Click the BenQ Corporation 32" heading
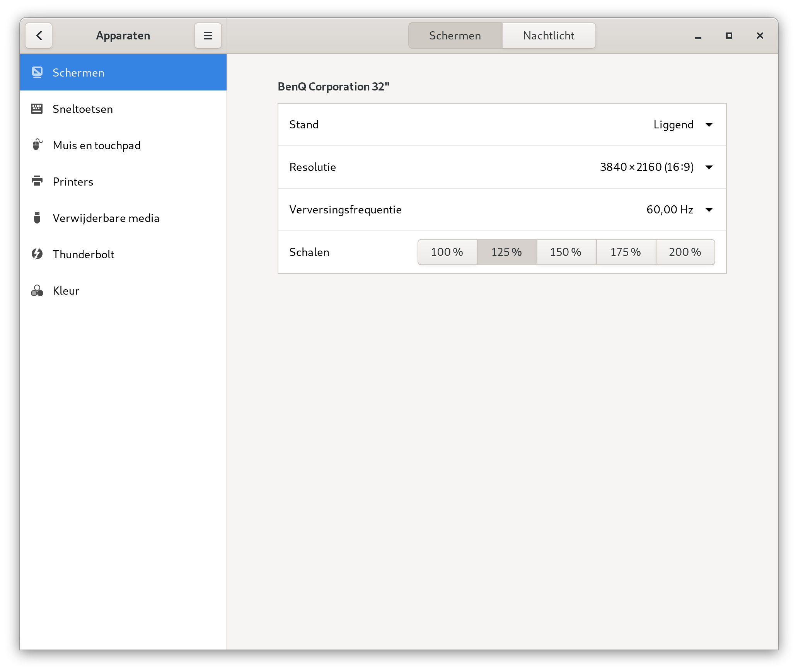798x672 pixels. pos(333,87)
